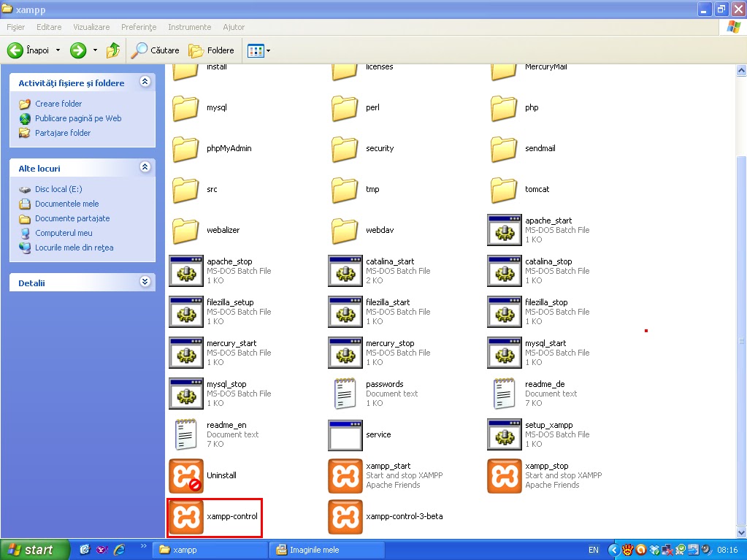Open the Preferințe menu
747x560 pixels.
[x=139, y=27]
